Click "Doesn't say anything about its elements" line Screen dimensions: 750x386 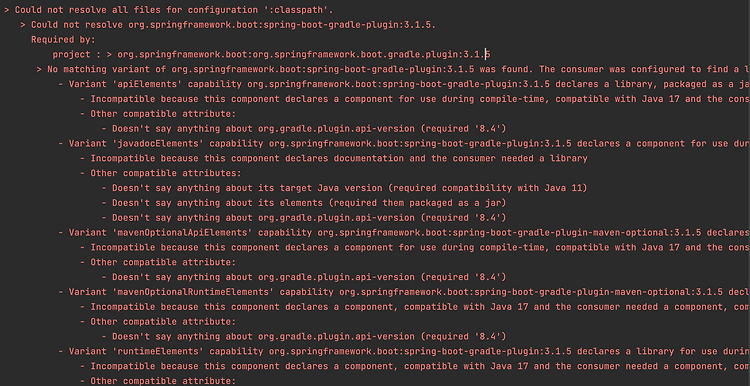pos(304,202)
